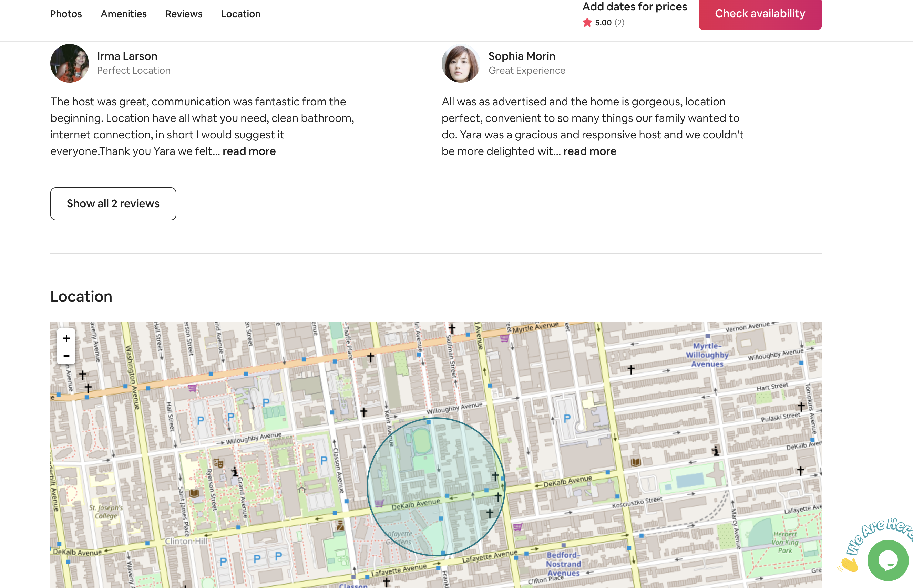The width and height of the screenshot is (913, 588).
Task: Click the We Are Here waving hand
Action: pos(849,564)
